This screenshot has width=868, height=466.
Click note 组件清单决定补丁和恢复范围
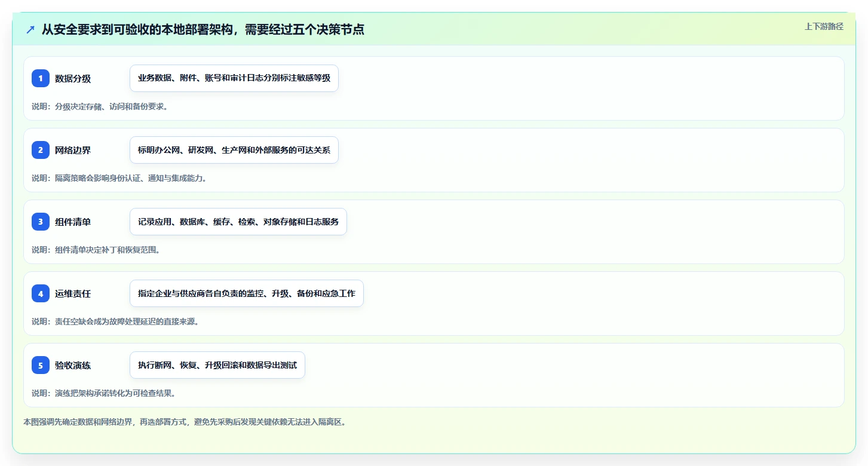pos(96,250)
